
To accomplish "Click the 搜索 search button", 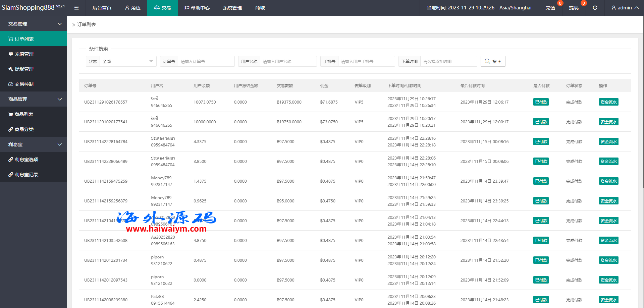I will coord(493,61).
